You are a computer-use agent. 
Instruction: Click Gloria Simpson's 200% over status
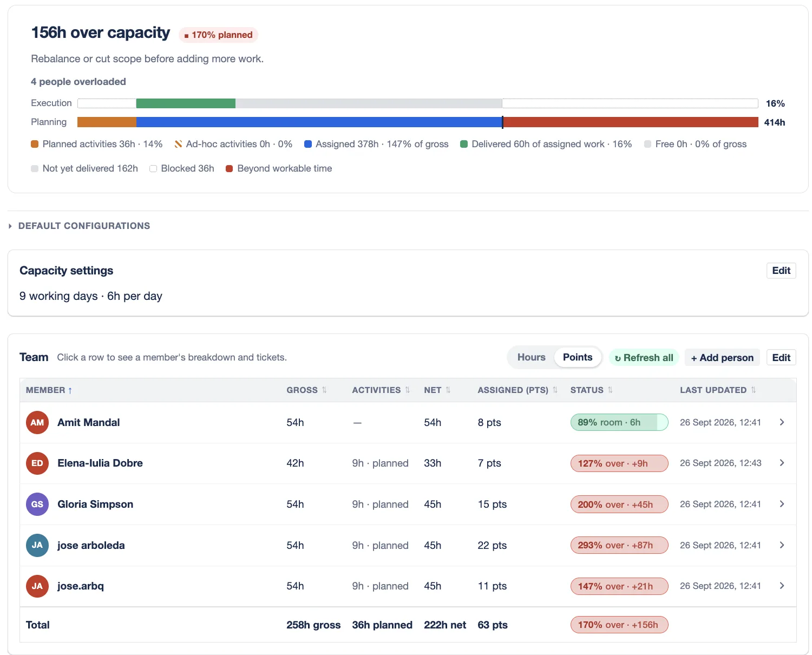(619, 505)
